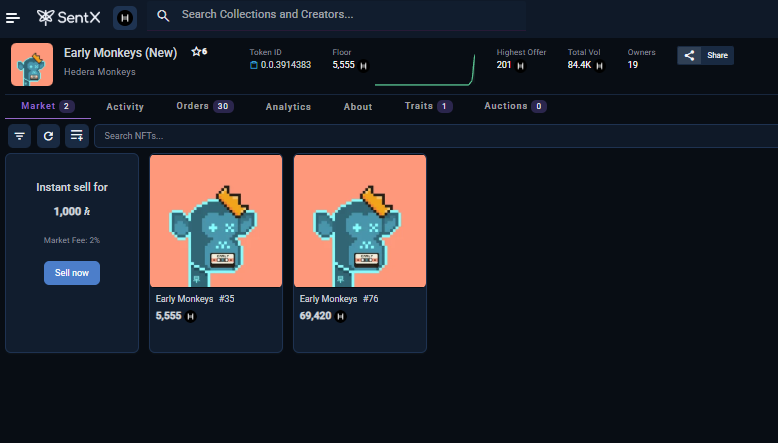Image resolution: width=778 pixels, height=443 pixels.
Task: Click the HBAR icon beside the #35 price
Action: tap(191, 316)
